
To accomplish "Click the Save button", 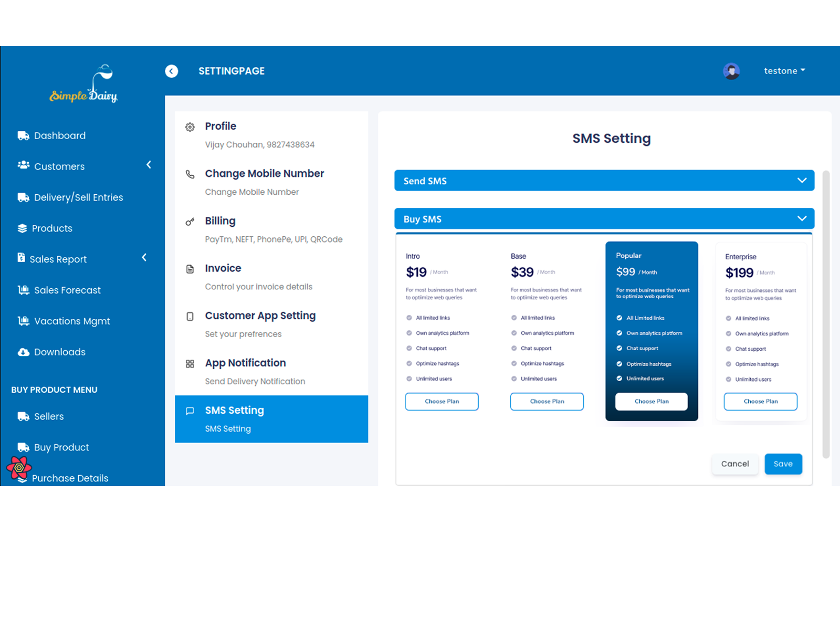I will tap(783, 464).
